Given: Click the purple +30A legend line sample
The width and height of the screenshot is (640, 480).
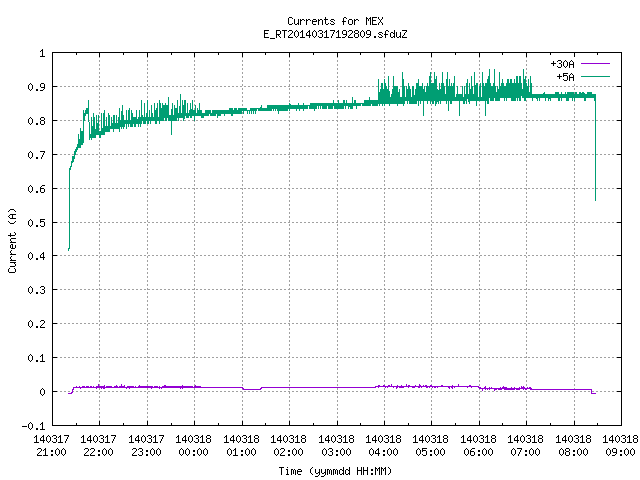Looking at the screenshot, I should click(x=595, y=64).
